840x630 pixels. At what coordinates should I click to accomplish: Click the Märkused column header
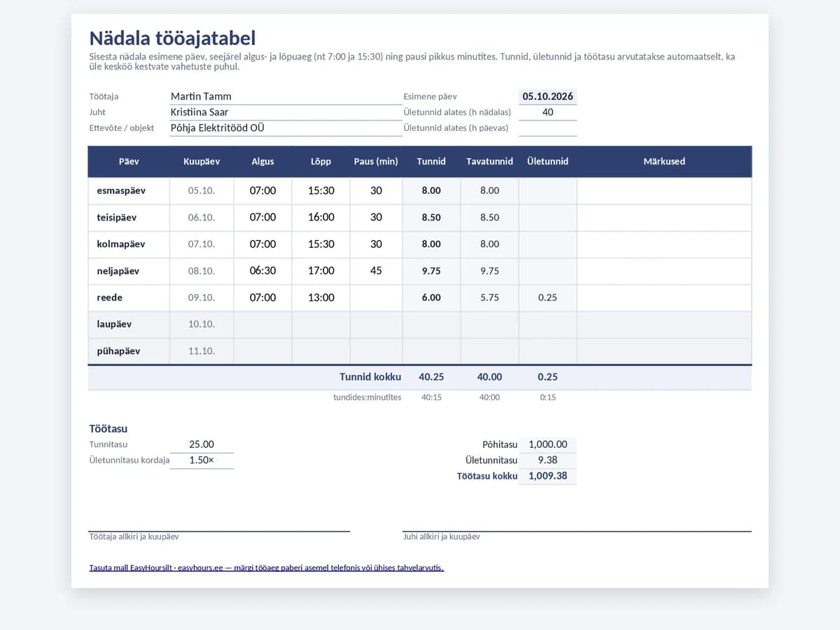click(x=664, y=162)
